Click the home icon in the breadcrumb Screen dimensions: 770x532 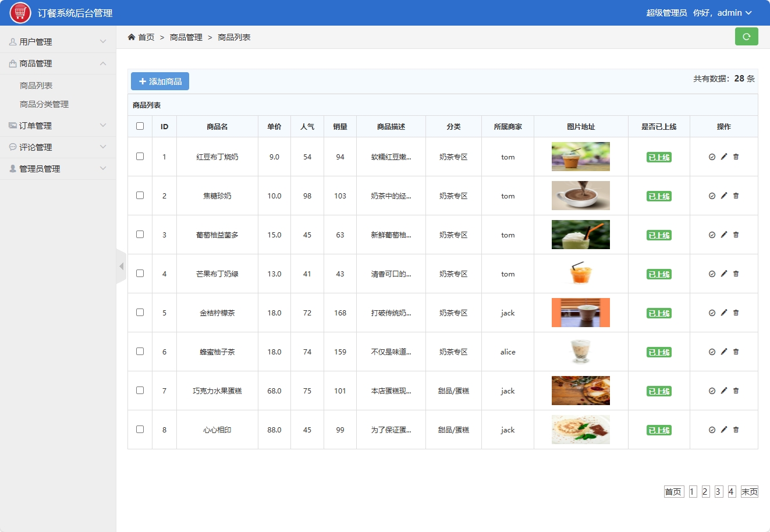(131, 36)
